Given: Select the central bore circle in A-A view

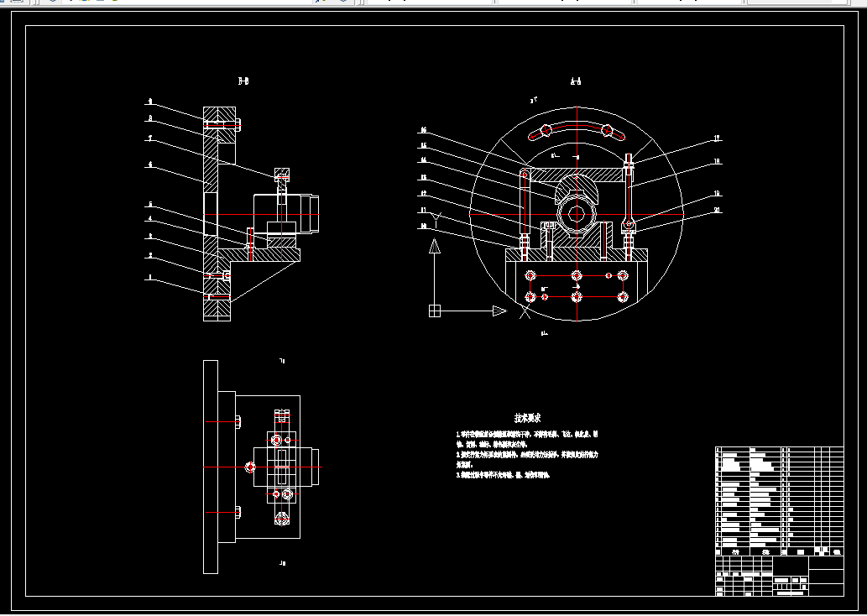Looking at the screenshot, I should [577, 215].
